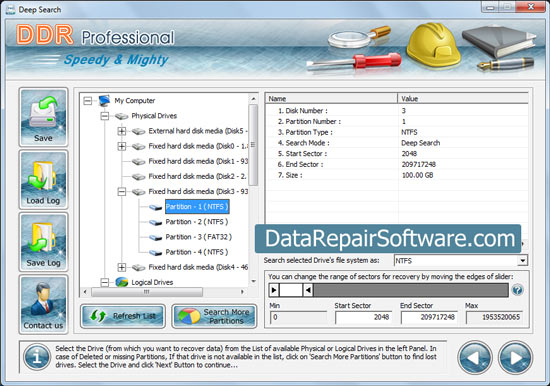Select Partition - 4 (NTFS)
The height and width of the screenshot is (386, 550).
point(196,252)
